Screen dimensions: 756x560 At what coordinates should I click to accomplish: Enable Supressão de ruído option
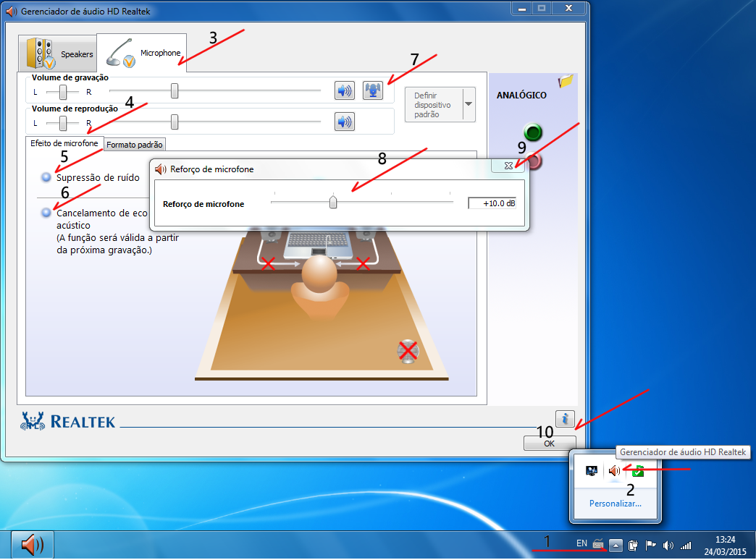tap(46, 177)
